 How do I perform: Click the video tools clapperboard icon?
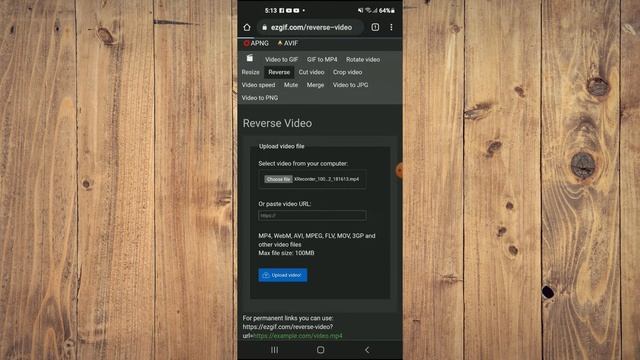click(249, 58)
